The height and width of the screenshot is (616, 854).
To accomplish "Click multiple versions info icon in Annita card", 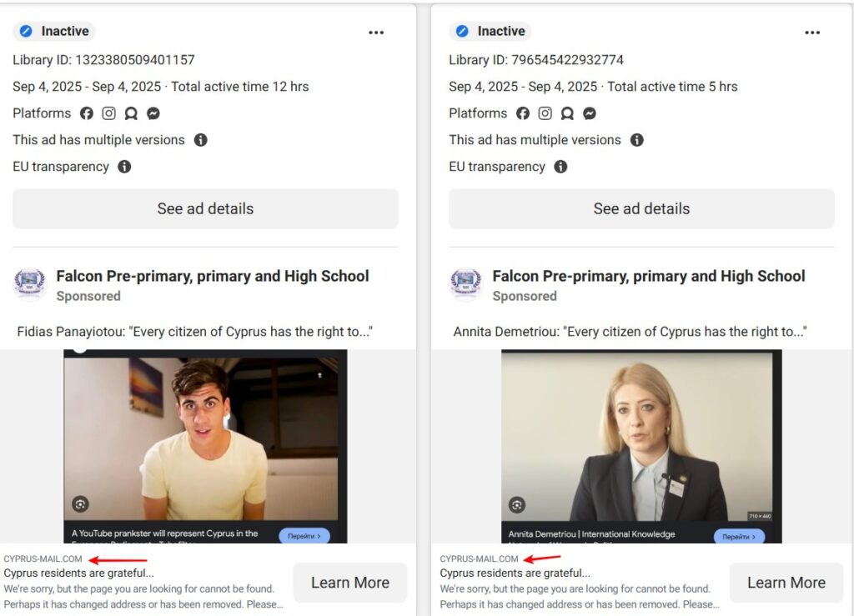I will click(x=636, y=140).
